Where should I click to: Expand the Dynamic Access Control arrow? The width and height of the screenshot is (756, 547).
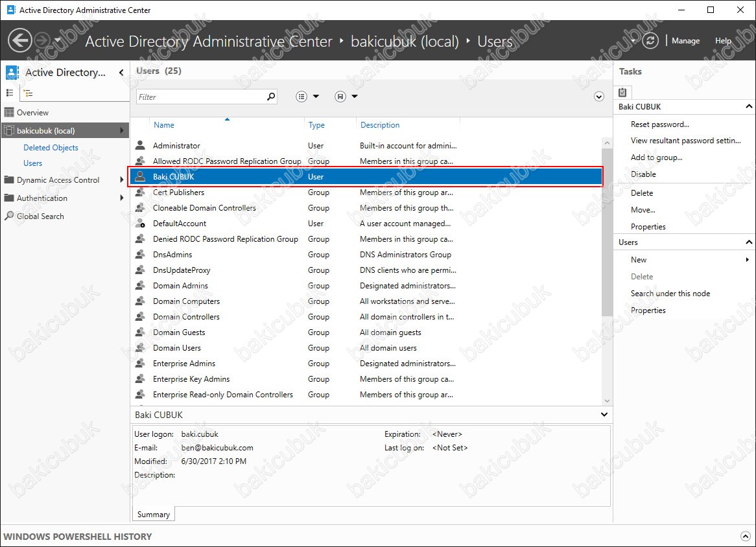tap(121, 180)
